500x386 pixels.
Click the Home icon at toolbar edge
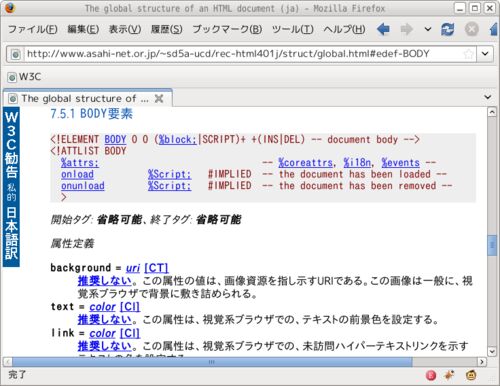pos(494,29)
